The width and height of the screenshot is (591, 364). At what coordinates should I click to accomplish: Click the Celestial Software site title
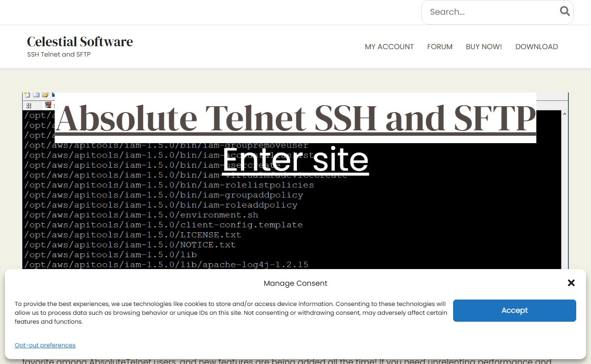click(80, 41)
